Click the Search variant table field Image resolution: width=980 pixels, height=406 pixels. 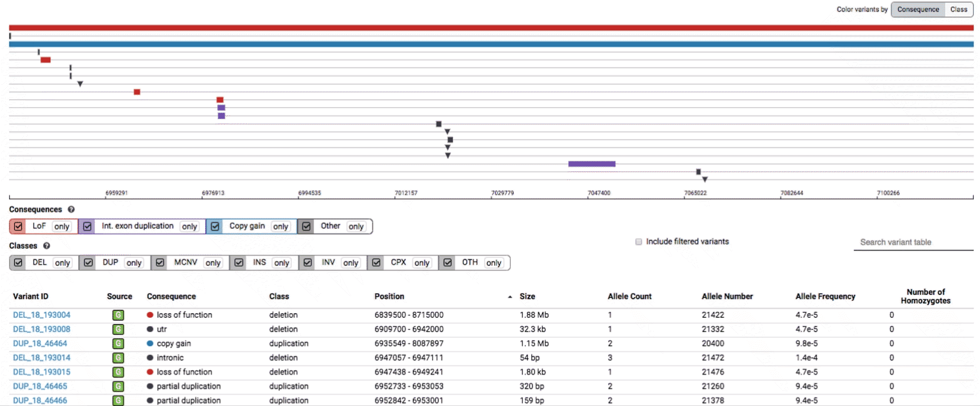tap(912, 242)
